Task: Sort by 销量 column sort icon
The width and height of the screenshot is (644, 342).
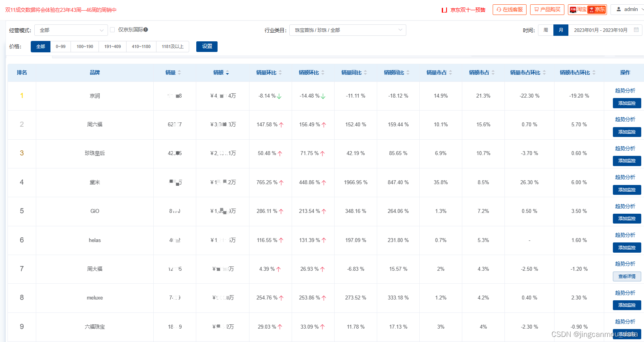Action: click(x=179, y=72)
